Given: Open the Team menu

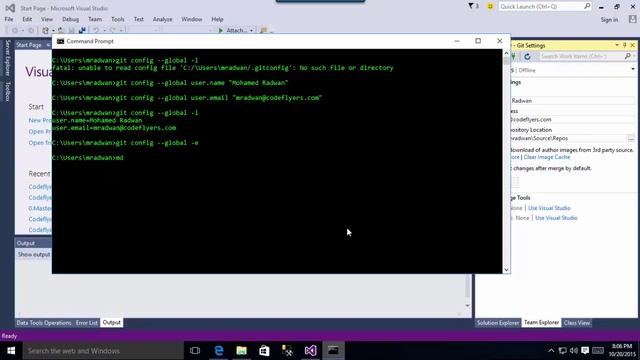Looking at the screenshot, I should (x=95, y=19).
